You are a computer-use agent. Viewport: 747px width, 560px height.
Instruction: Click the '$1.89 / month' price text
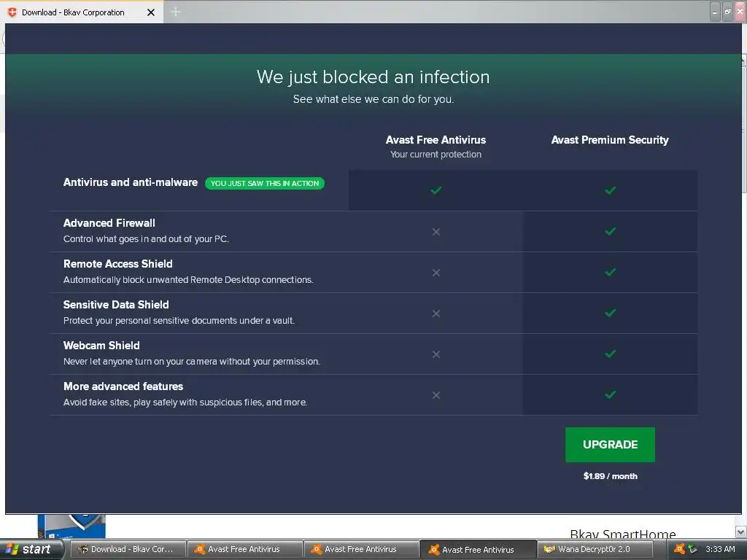(x=610, y=476)
